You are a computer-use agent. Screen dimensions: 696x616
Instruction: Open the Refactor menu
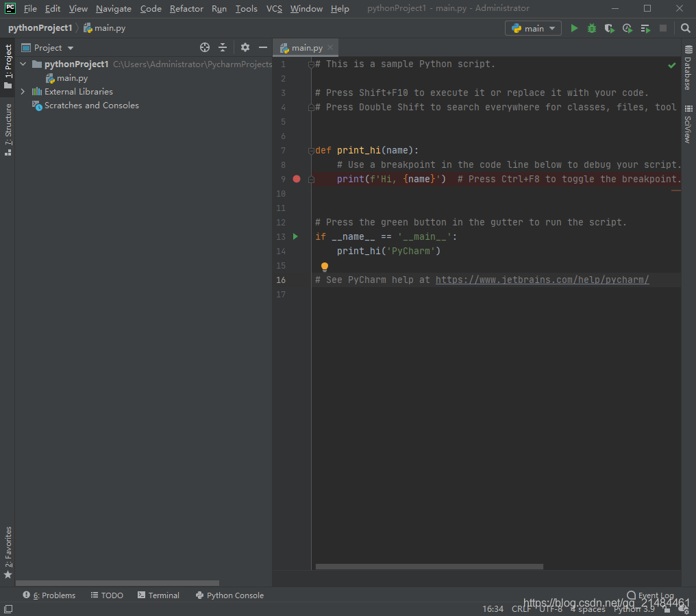click(186, 8)
